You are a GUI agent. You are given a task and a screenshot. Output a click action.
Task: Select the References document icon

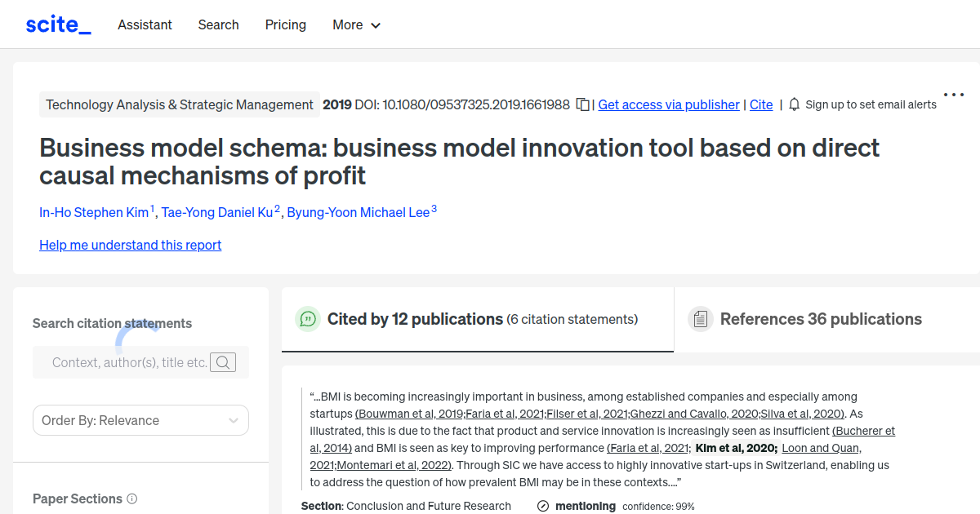701,319
